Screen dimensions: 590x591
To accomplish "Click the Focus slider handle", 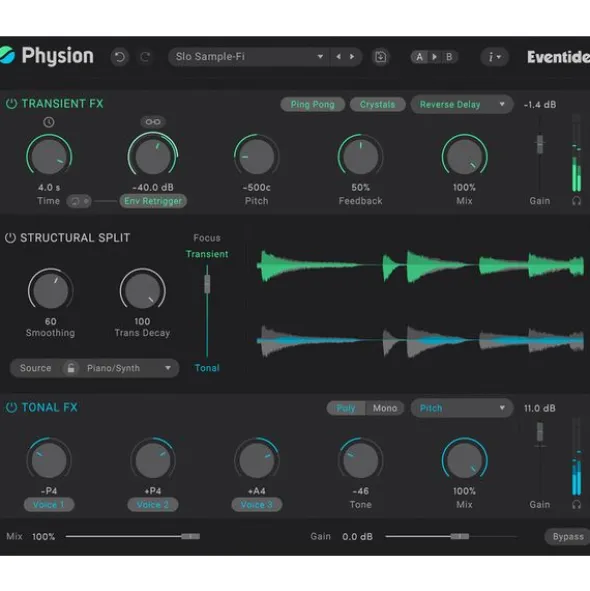I will (x=207, y=284).
